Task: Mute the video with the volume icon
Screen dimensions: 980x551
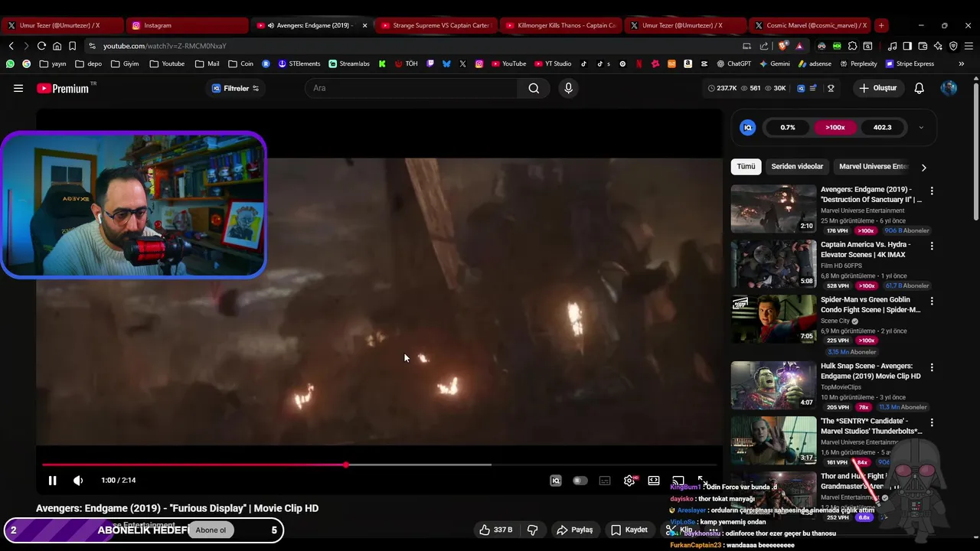Action: pyautogui.click(x=78, y=481)
